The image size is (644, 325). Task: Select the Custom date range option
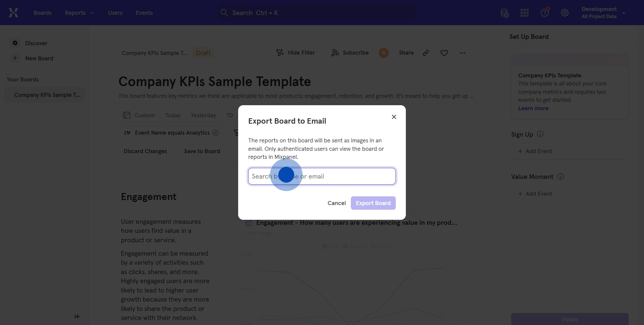(139, 115)
